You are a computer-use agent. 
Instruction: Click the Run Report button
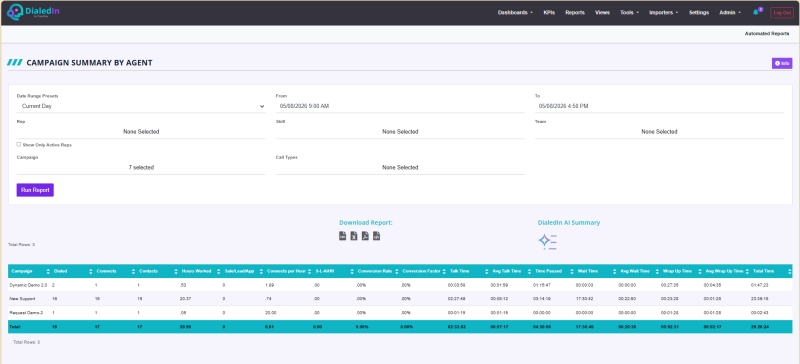[x=35, y=190]
